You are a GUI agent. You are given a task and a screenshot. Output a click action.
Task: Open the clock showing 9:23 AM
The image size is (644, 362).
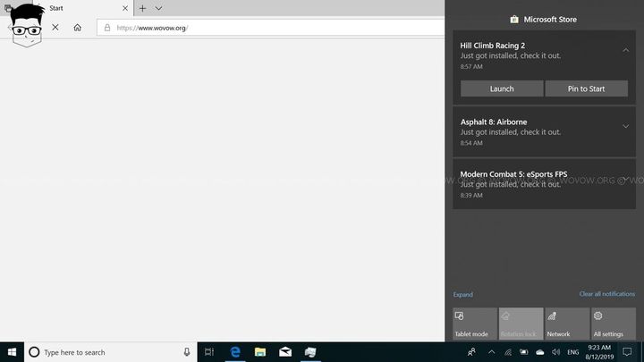tap(599, 352)
